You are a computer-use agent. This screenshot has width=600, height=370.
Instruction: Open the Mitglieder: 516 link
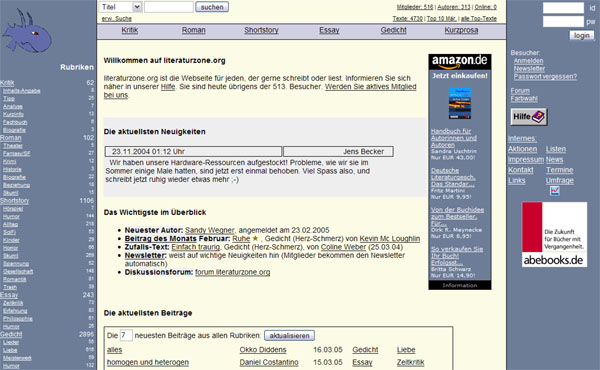click(415, 7)
